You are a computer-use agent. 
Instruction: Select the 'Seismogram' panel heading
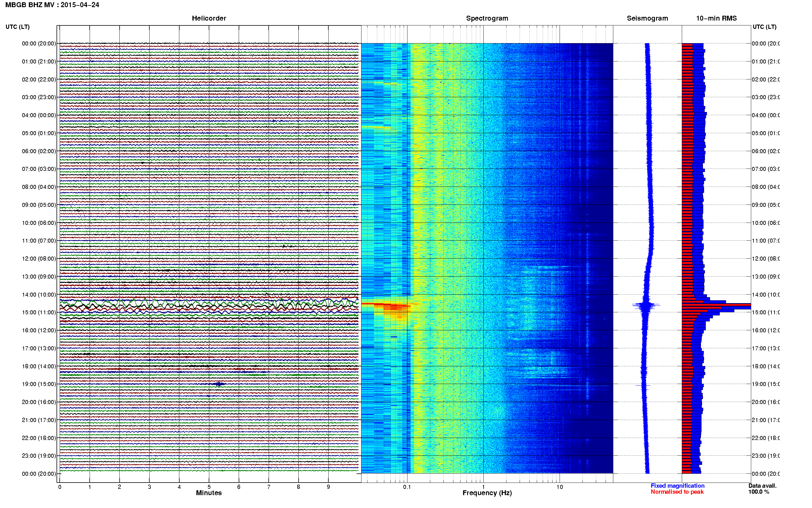click(x=647, y=18)
